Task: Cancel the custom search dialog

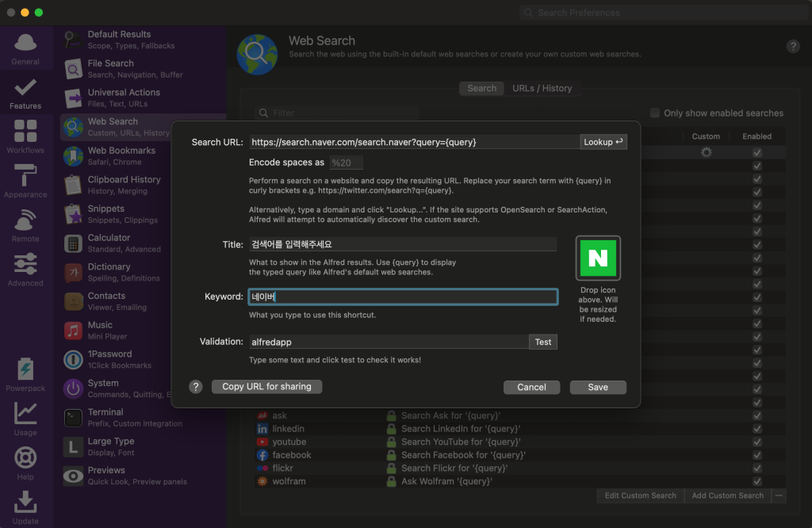Action: 531,387
